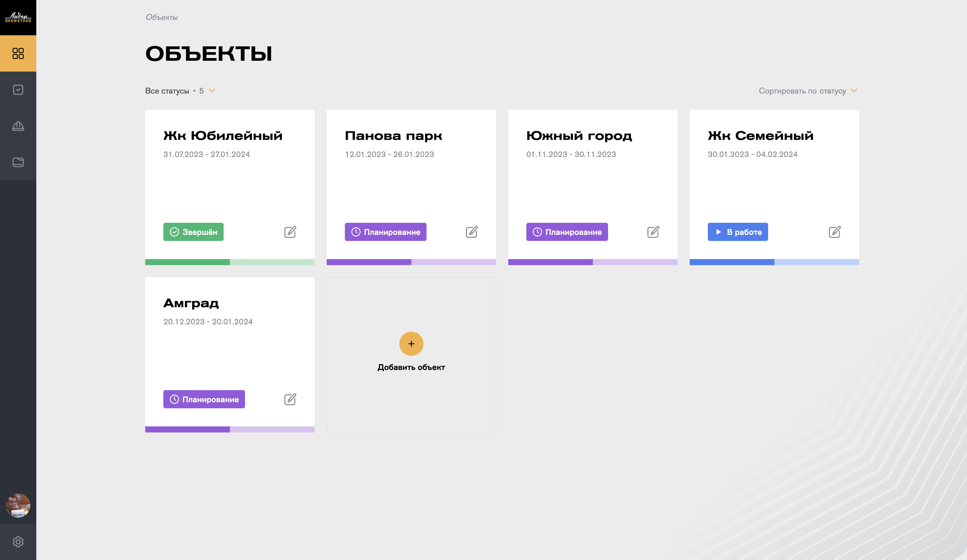Open the objects grid sidebar icon
Image resolution: width=967 pixels, height=560 pixels.
[x=18, y=53]
